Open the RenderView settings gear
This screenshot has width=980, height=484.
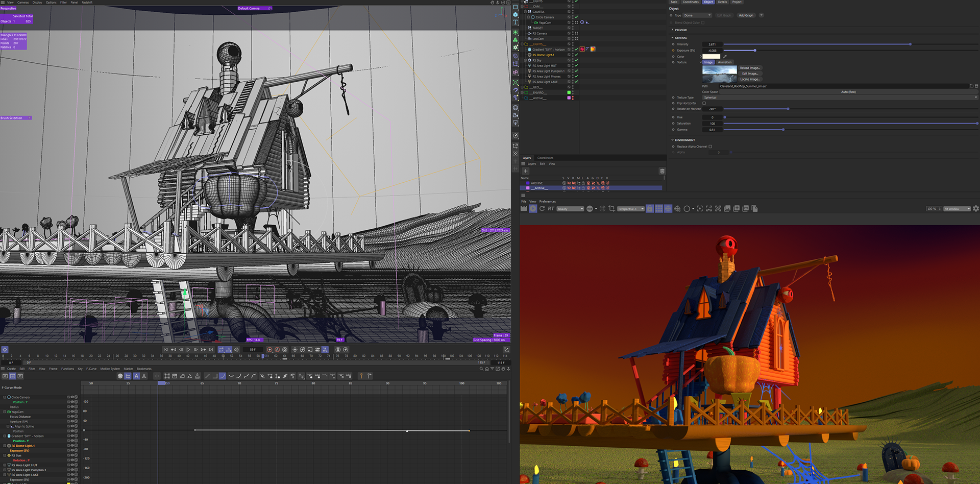[x=976, y=209]
